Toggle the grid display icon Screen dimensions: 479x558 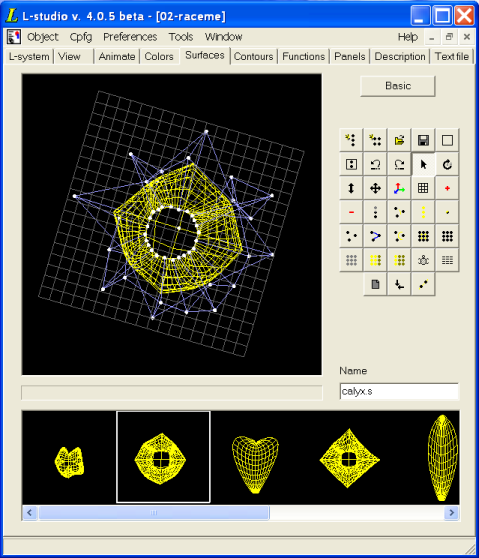pos(423,188)
